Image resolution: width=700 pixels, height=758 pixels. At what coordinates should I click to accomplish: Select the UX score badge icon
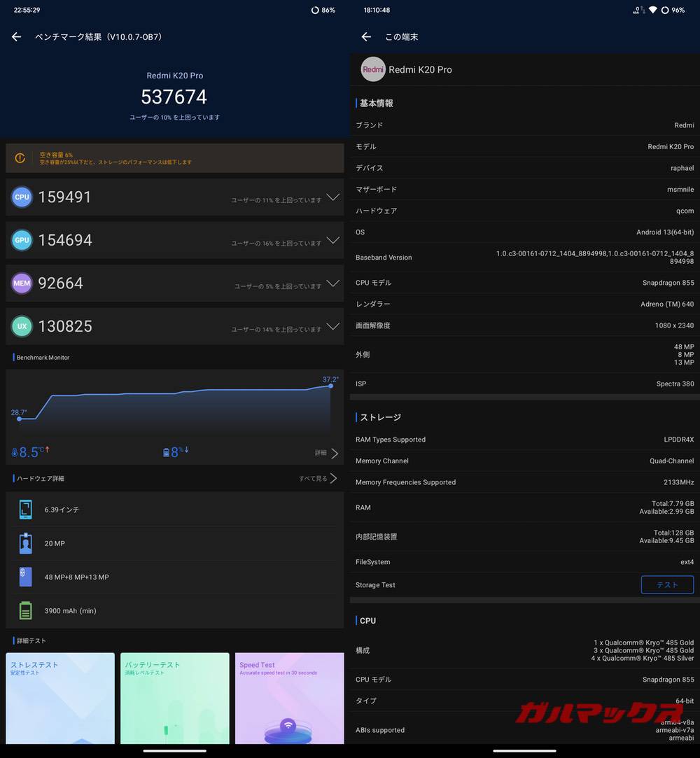22,326
